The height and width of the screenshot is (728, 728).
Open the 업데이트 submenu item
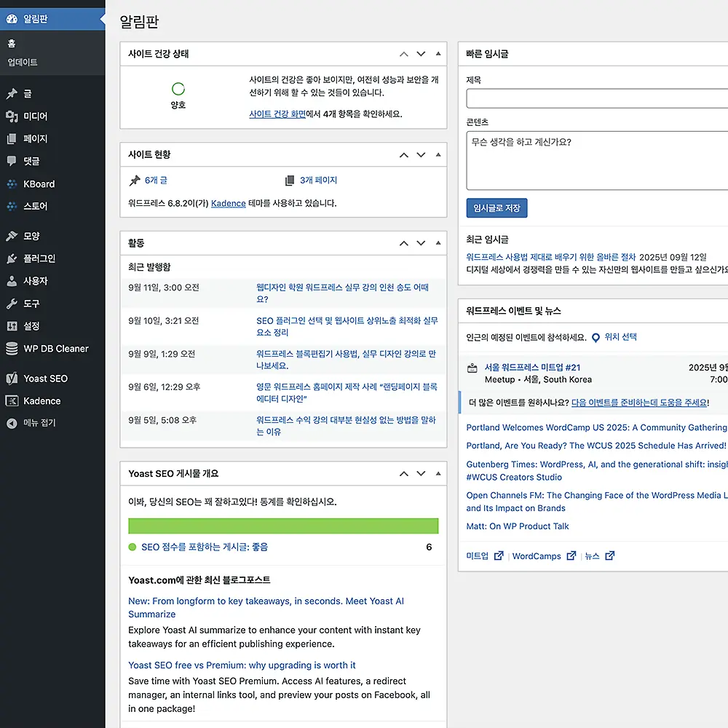tap(23, 63)
